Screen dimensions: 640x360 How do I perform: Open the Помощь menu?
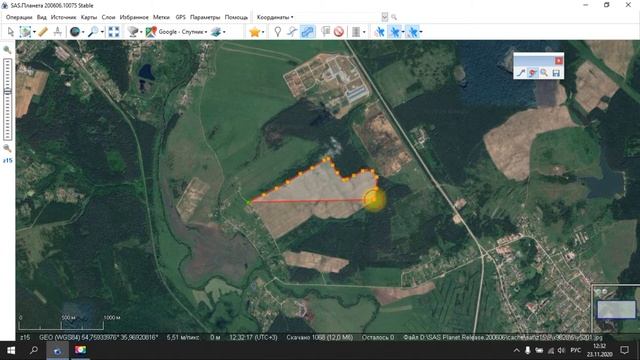[x=236, y=17]
